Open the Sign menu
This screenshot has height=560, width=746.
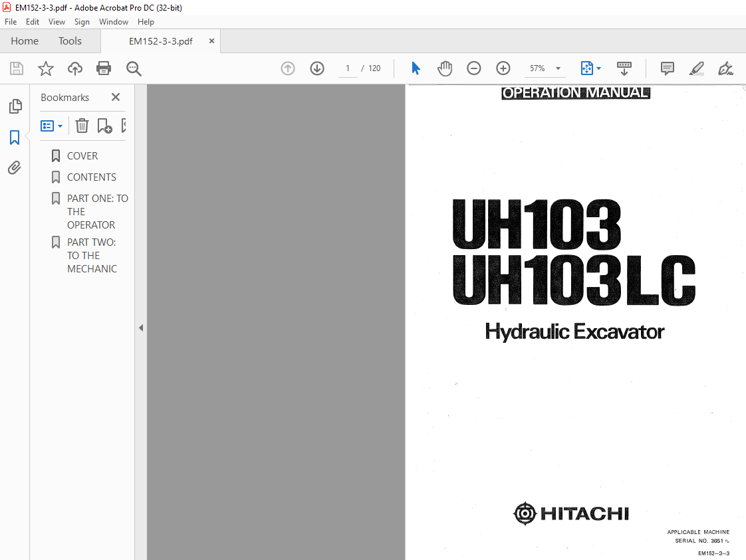coord(82,22)
